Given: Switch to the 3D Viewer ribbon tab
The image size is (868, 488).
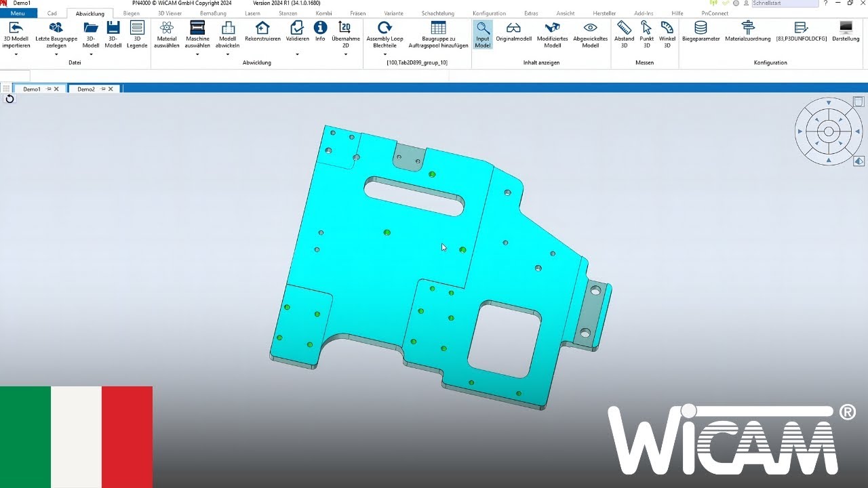Looking at the screenshot, I should pos(170,14).
